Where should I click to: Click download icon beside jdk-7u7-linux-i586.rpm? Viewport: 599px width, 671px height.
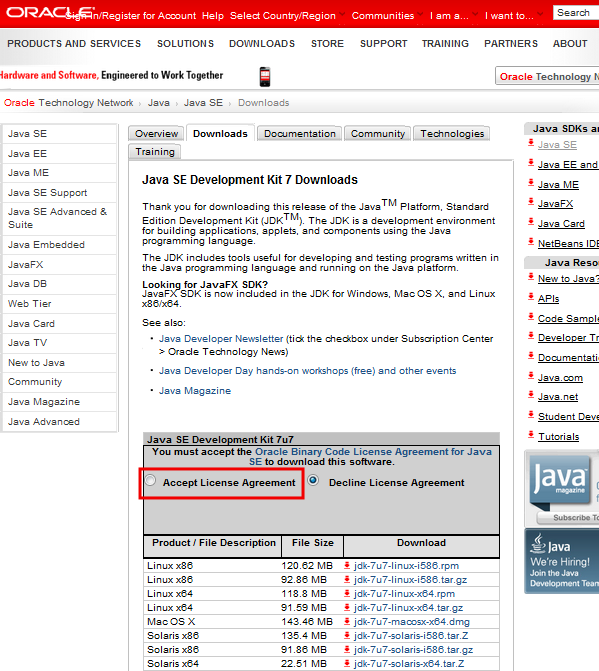tap(347, 566)
